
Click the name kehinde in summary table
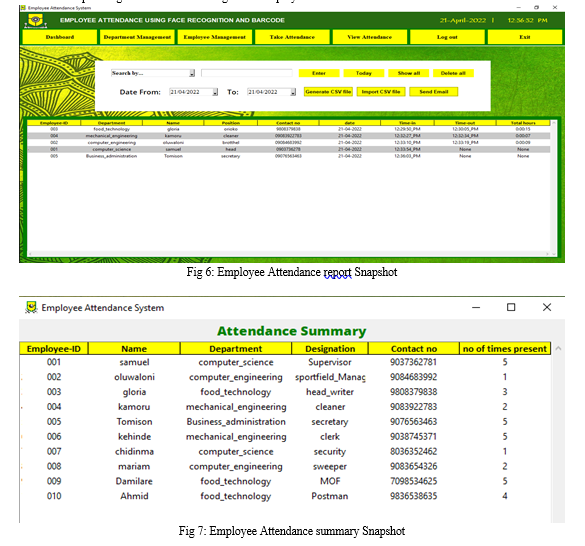[x=134, y=437]
